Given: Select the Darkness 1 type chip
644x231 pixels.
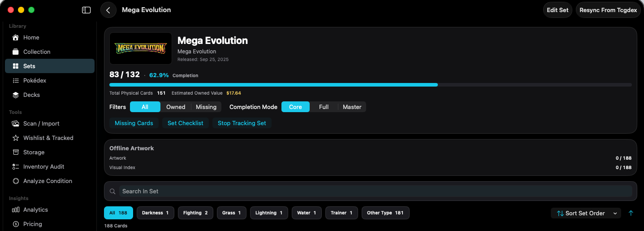Looking at the screenshot, I should point(156,213).
